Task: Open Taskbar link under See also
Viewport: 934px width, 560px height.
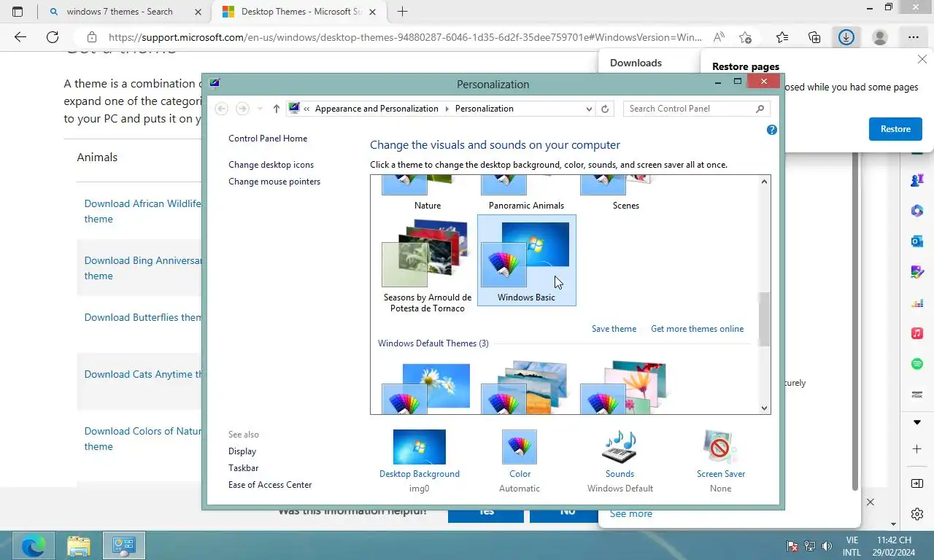Action: pyautogui.click(x=243, y=468)
